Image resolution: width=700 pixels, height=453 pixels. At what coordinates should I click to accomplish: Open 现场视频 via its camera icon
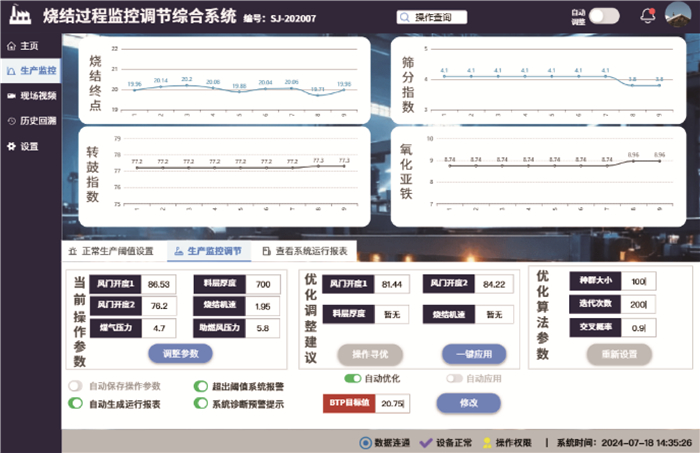click(x=10, y=96)
